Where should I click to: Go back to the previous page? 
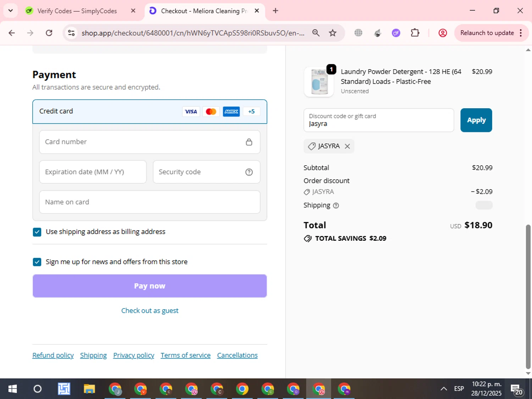[12, 33]
